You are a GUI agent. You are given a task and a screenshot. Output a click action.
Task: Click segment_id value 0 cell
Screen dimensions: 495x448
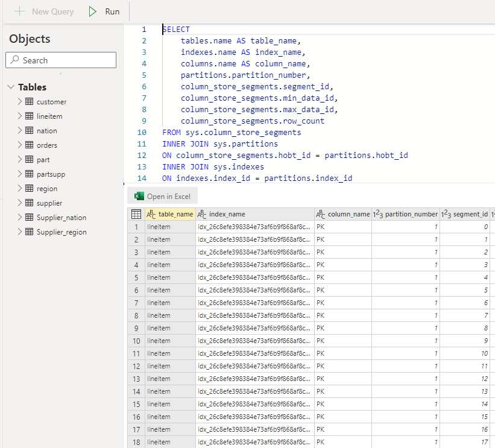coord(465,227)
